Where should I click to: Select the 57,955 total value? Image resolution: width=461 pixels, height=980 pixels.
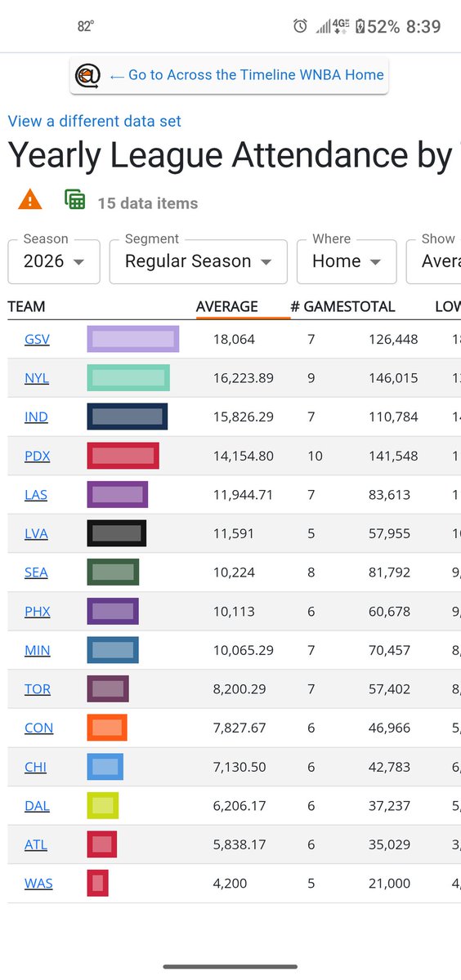click(x=390, y=533)
